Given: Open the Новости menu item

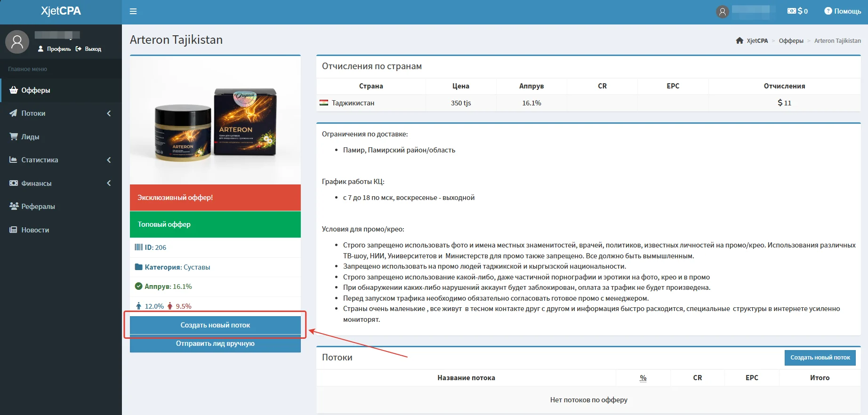Looking at the screenshot, I should tap(61, 230).
